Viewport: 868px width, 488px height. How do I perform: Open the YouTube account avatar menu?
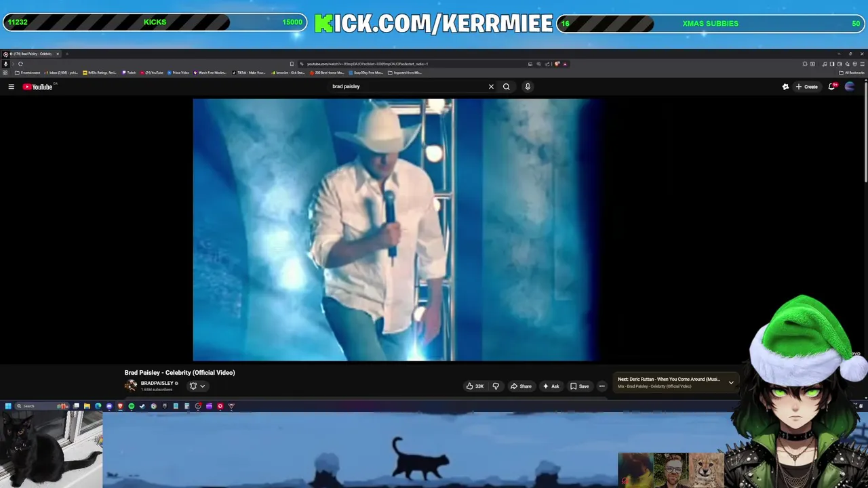pos(850,87)
